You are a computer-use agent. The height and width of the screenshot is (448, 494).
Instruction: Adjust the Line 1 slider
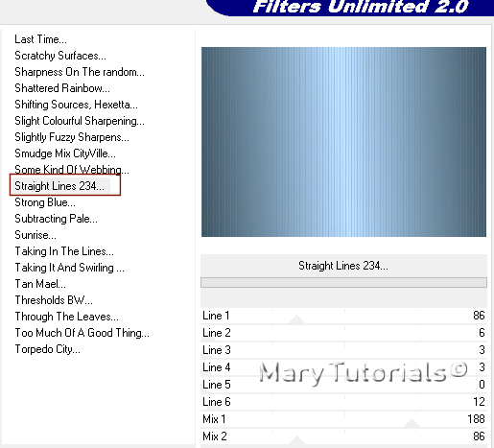pos(343,317)
